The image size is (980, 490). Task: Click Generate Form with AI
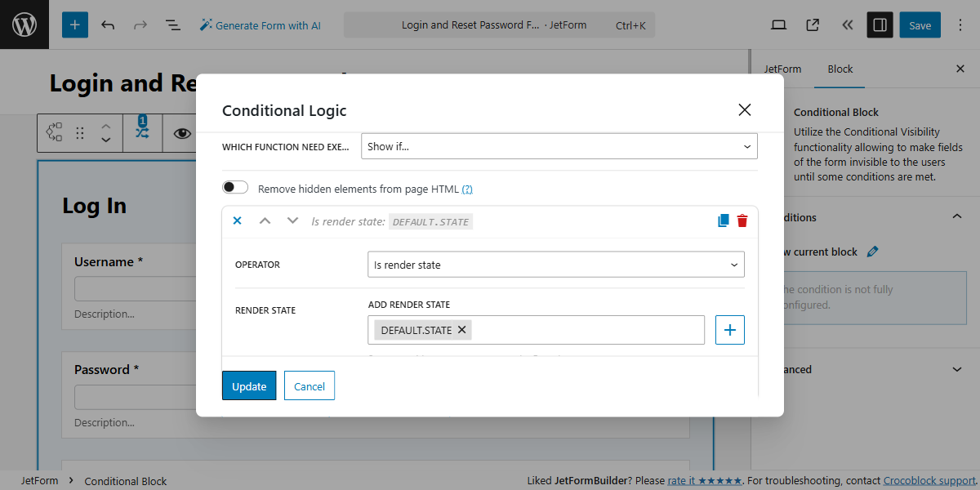point(261,25)
